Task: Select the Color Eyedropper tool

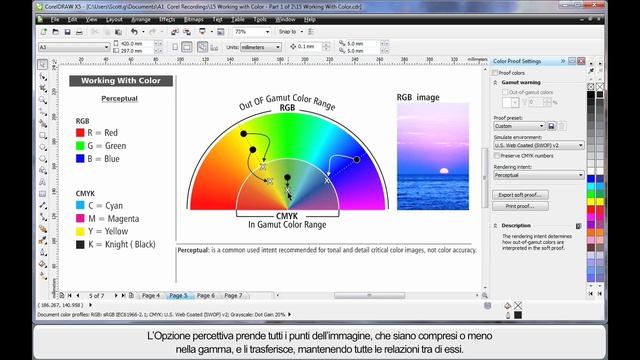Action: point(42,240)
